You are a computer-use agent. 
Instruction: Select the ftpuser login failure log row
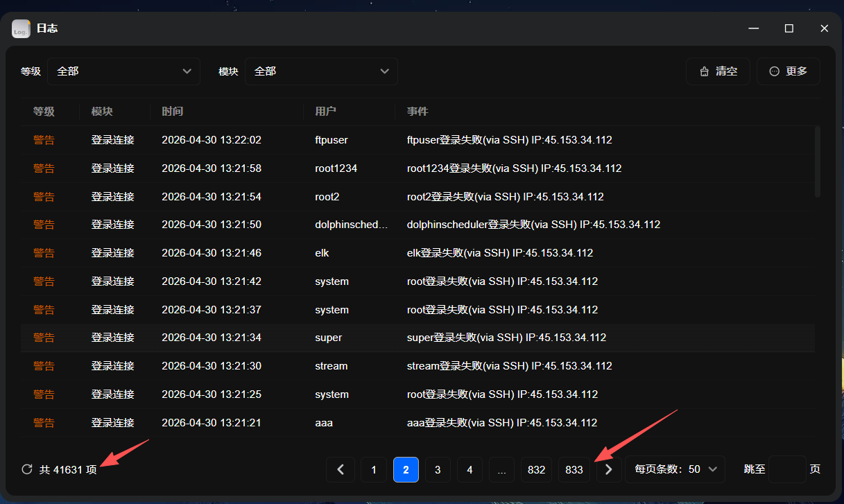[416, 140]
